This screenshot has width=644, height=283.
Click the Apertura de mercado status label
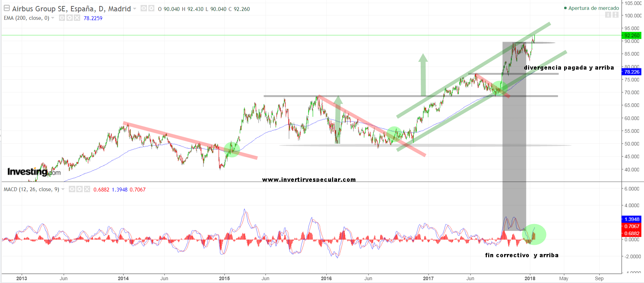coord(593,8)
